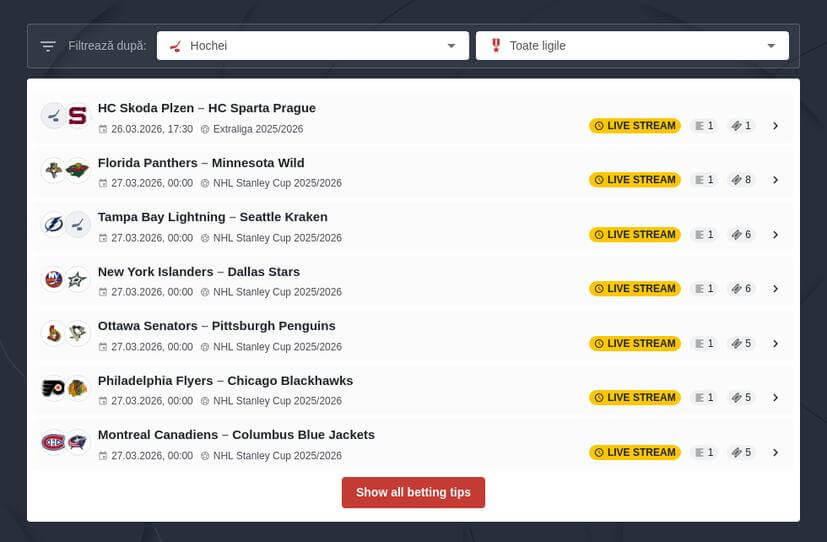Click the Chicago Blackhawks team logo
The image size is (827, 542).
coord(78,388)
